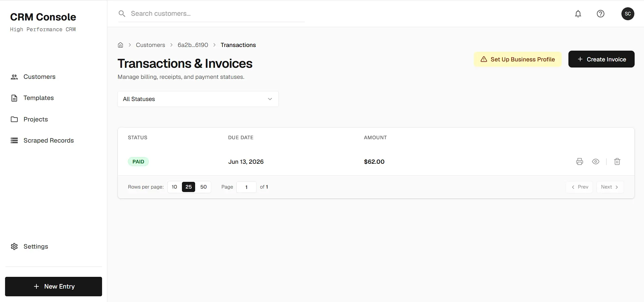Click the Customers people icon in sidebar
Viewport: 644px width, 302px height.
(x=14, y=77)
